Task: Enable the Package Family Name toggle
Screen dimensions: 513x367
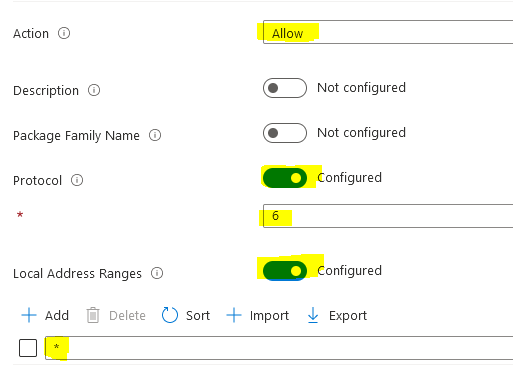Action: tap(285, 133)
